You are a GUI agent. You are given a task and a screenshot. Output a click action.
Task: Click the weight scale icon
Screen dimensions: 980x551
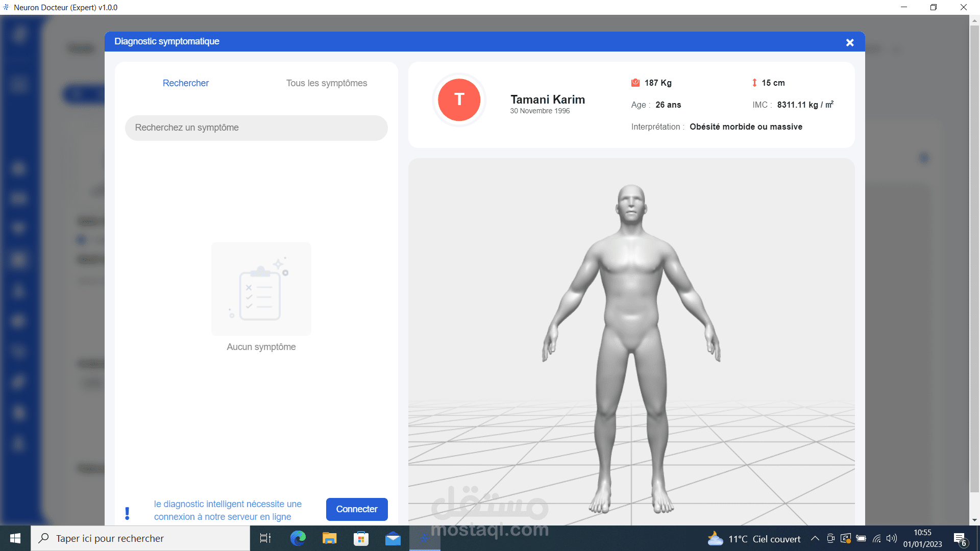coord(635,83)
